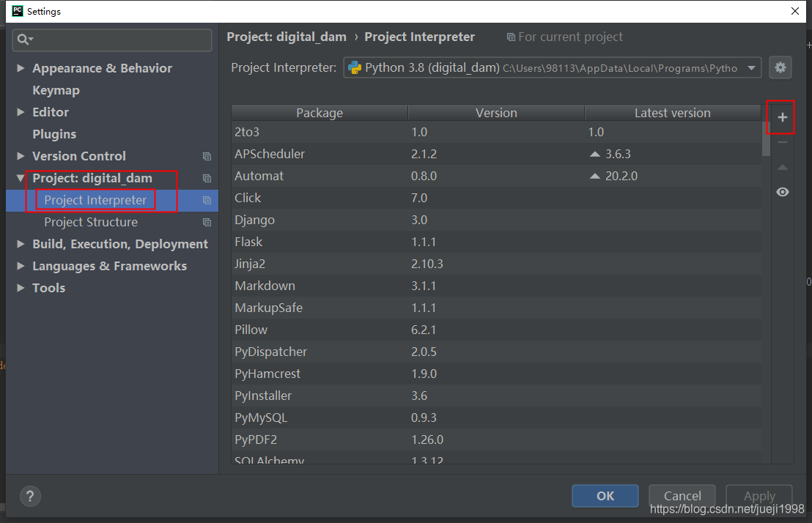Expand Appearance & Behavior section
This screenshot has height=523, width=812.
pos(21,68)
